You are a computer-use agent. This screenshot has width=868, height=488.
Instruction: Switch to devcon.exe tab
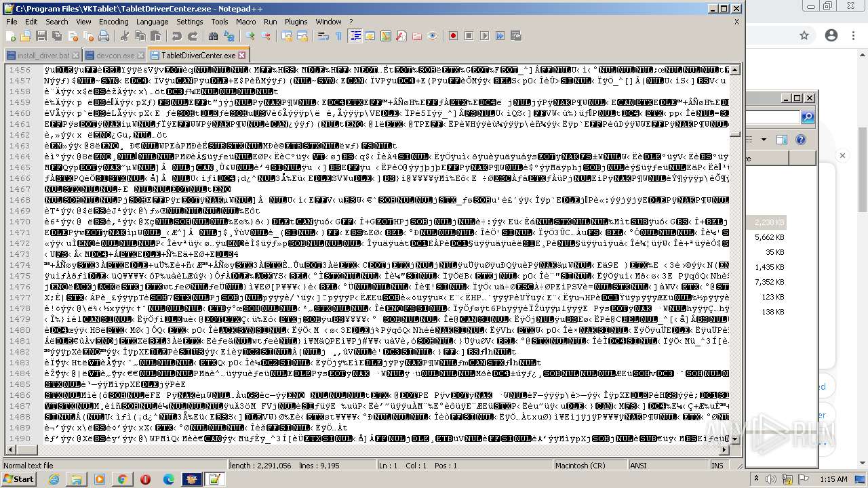pos(114,56)
